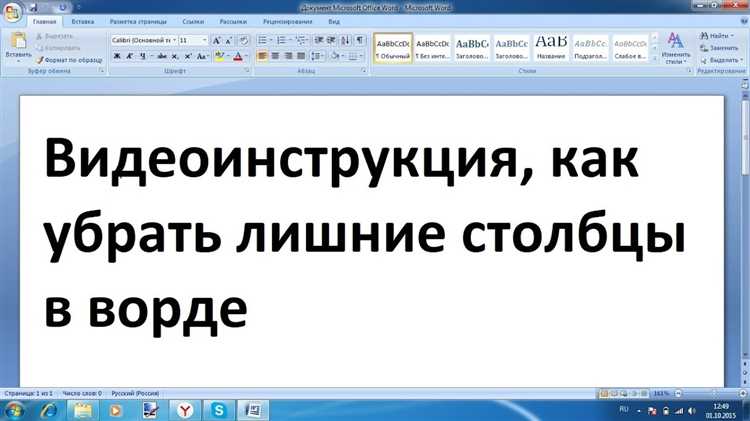Toggle italic (К) formatting

pyautogui.click(x=130, y=56)
